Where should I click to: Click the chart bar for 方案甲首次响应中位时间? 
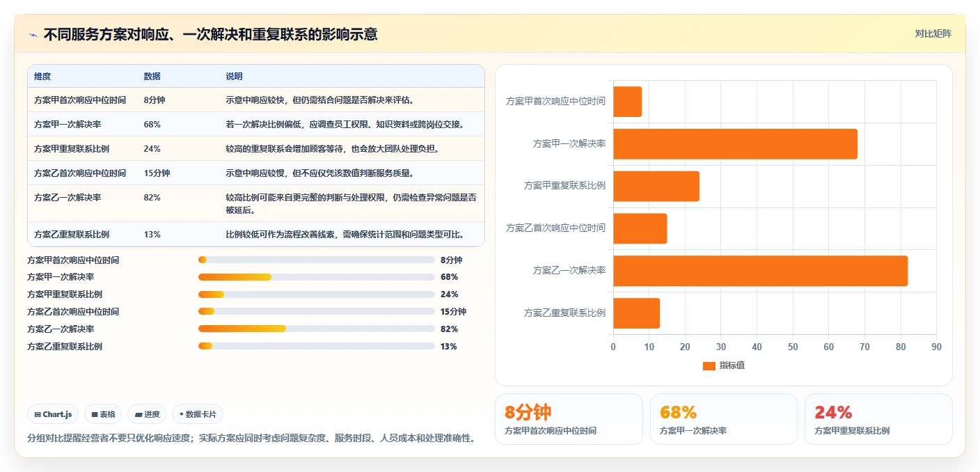627,102
